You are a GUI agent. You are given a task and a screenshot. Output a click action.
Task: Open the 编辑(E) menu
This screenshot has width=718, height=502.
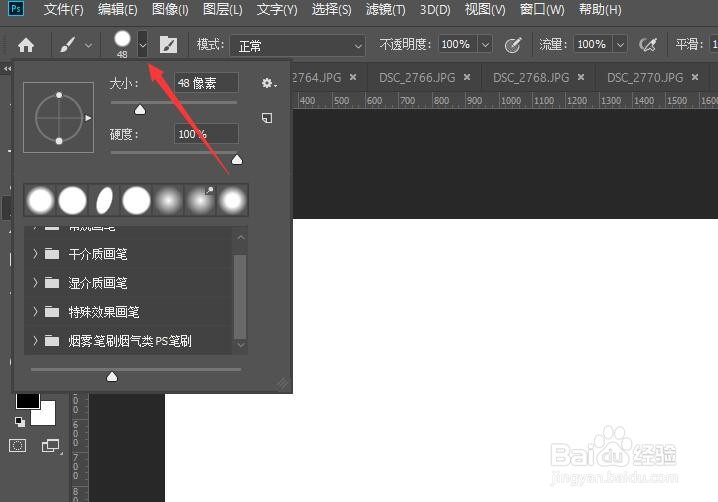coord(118,10)
